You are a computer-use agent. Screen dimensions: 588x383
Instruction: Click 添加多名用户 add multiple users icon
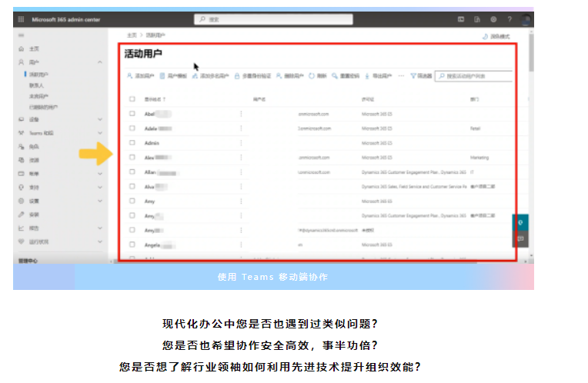click(x=195, y=75)
